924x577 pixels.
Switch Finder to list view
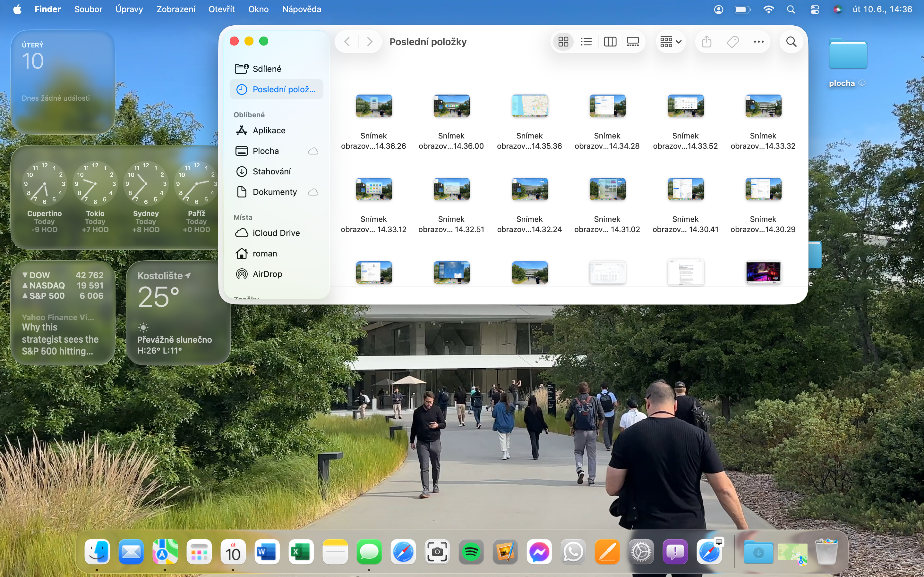(x=586, y=42)
